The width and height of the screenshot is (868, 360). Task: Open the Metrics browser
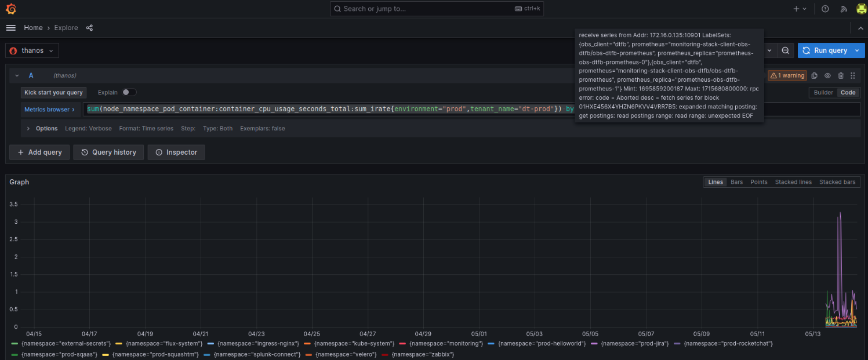49,110
